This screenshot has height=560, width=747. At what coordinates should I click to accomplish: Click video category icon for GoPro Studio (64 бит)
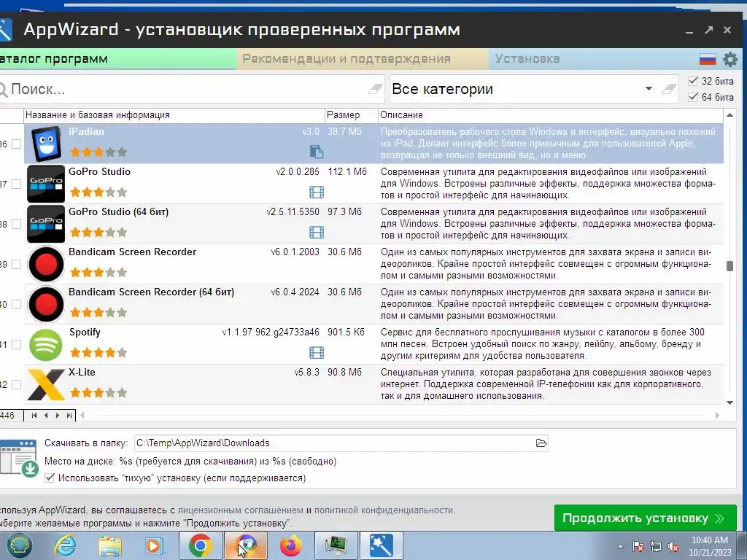point(317,232)
